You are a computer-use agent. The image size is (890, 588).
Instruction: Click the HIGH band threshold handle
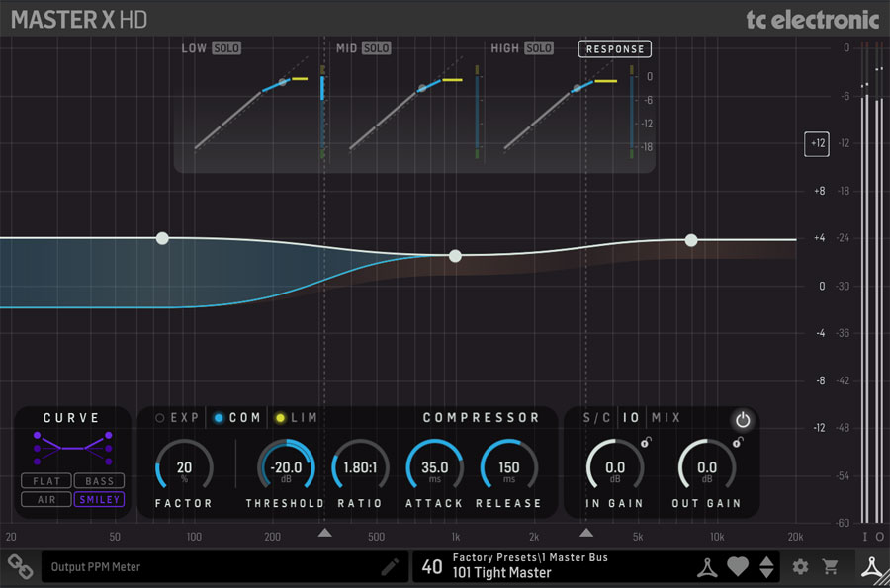click(577, 88)
